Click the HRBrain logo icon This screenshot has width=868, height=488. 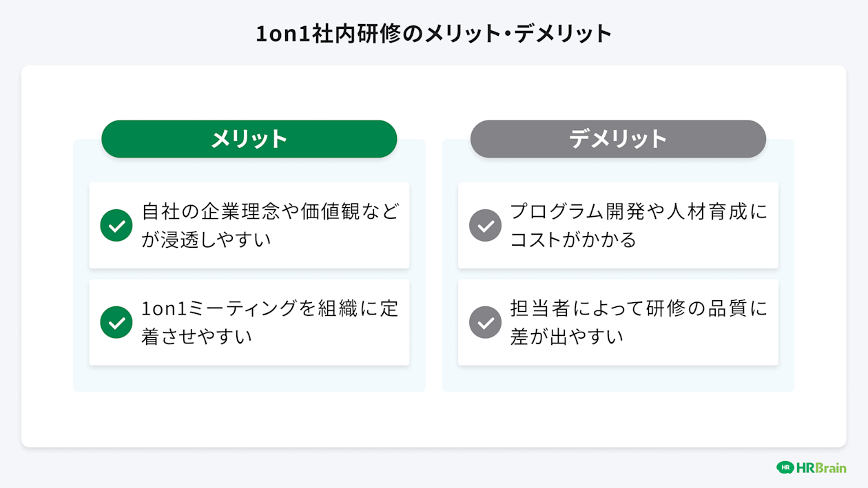click(x=785, y=467)
